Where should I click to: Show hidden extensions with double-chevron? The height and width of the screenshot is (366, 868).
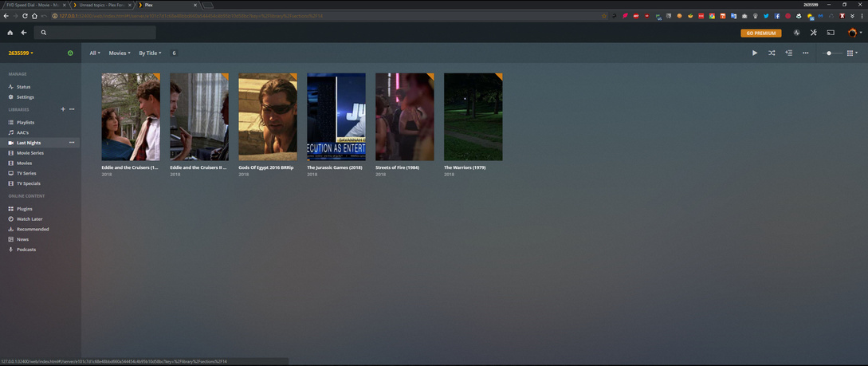pos(853,15)
